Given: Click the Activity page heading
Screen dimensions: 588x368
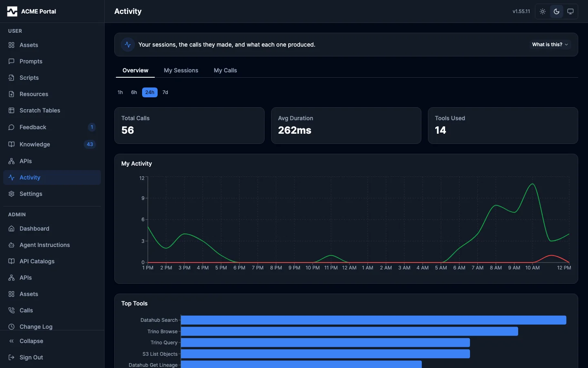Looking at the screenshot, I should (128, 11).
